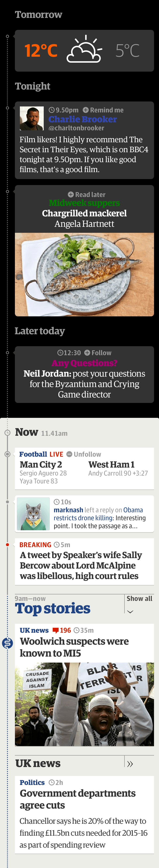Click the Guardian logo timeline marker
The height and width of the screenshot is (868, 159).
pyautogui.click(x=7, y=643)
